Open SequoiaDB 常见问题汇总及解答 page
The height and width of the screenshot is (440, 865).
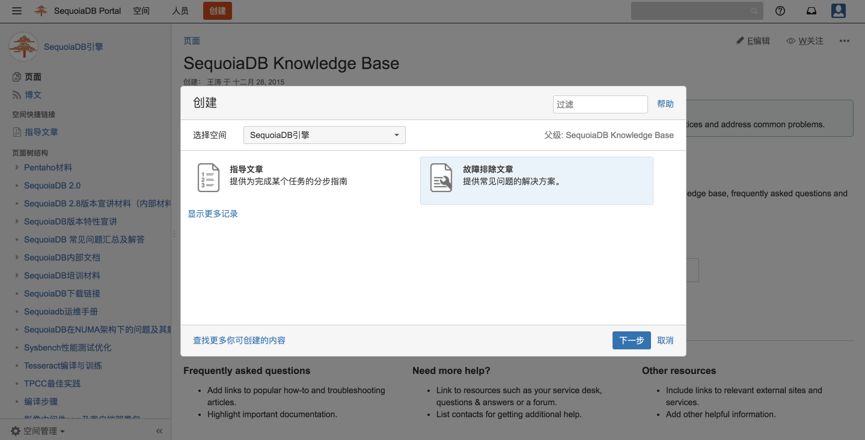[x=84, y=239]
